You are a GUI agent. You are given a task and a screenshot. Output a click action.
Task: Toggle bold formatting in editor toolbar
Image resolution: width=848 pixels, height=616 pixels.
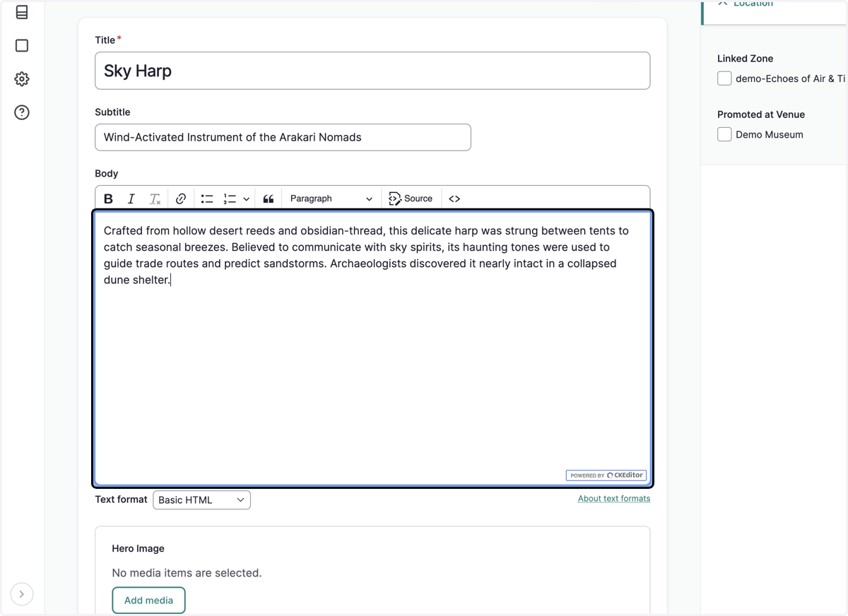[x=108, y=199]
